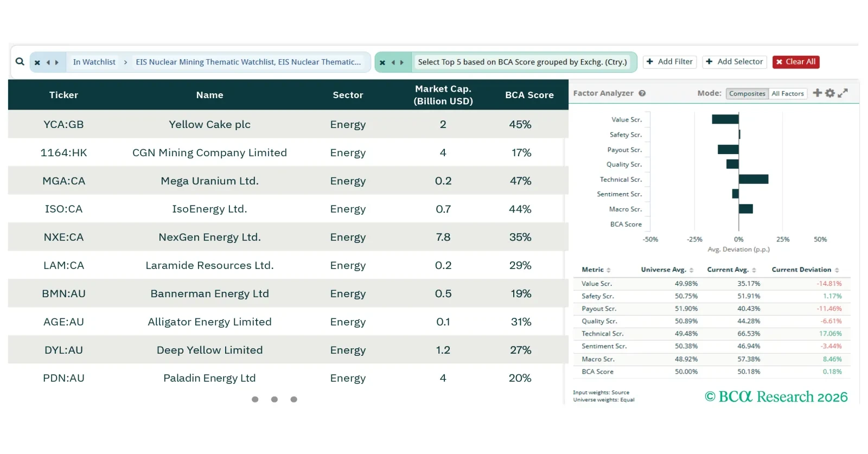Expand the Factor Analyzer panel to fullscreen

pos(843,93)
